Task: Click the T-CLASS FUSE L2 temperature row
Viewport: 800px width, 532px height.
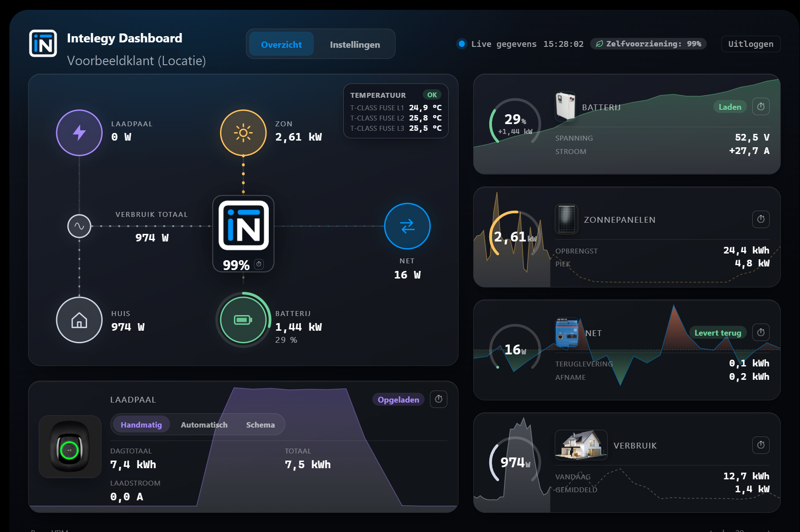Action: 396,118
